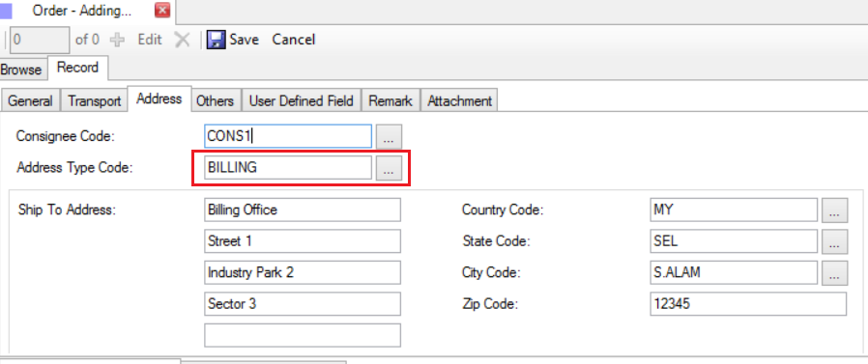Close the Order - Adding tab

tap(162, 11)
